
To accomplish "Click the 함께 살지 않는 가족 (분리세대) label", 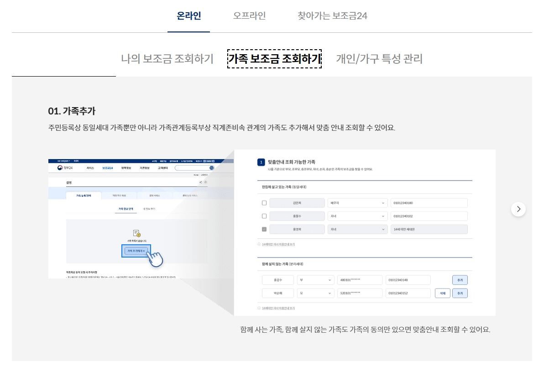I will tap(282, 264).
